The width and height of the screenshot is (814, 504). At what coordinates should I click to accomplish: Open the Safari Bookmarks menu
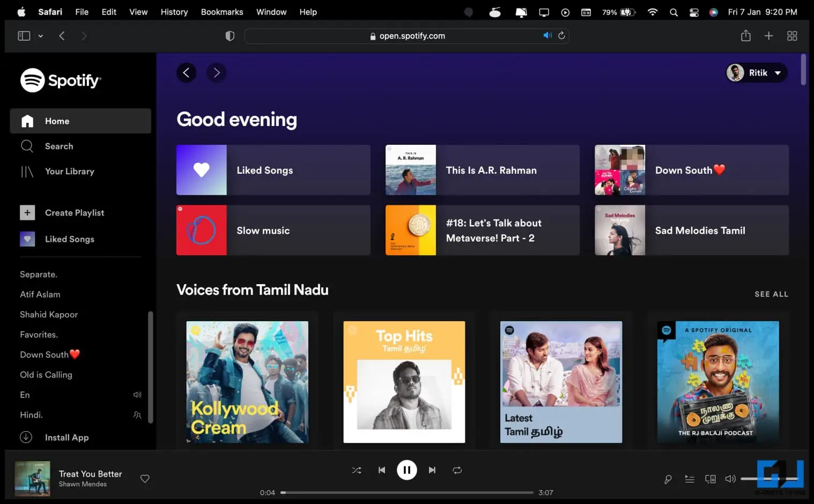point(222,12)
